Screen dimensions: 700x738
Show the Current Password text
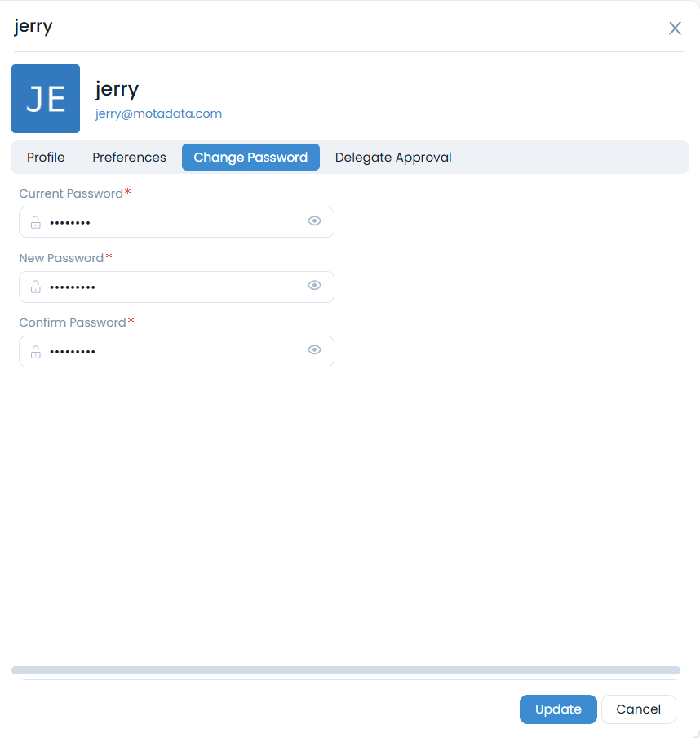[x=314, y=220]
